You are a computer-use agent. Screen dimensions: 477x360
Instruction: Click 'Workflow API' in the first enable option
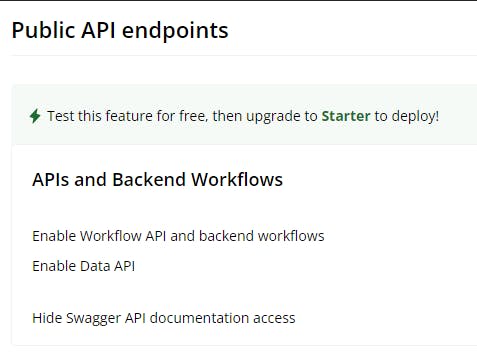click(x=123, y=236)
